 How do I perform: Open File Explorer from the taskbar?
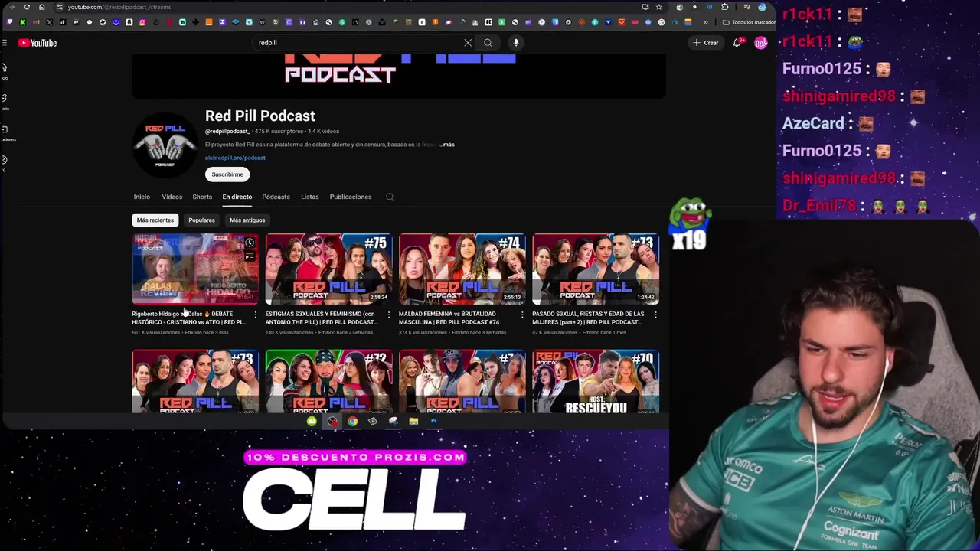[x=413, y=421]
